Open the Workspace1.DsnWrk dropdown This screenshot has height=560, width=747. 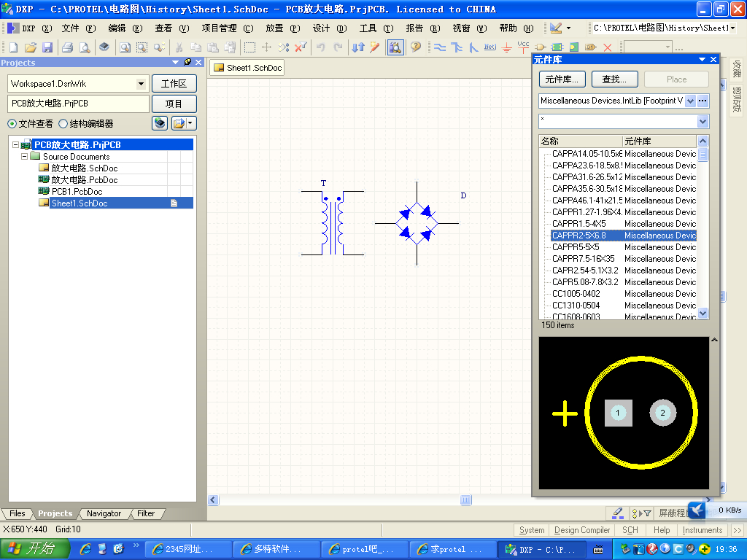pyautogui.click(x=142, y=84)
